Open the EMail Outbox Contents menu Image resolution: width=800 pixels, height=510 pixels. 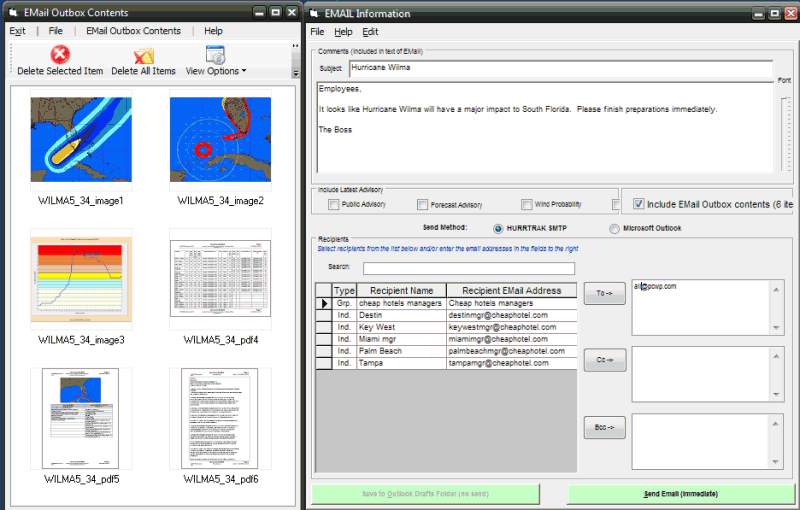pos(133,31)
